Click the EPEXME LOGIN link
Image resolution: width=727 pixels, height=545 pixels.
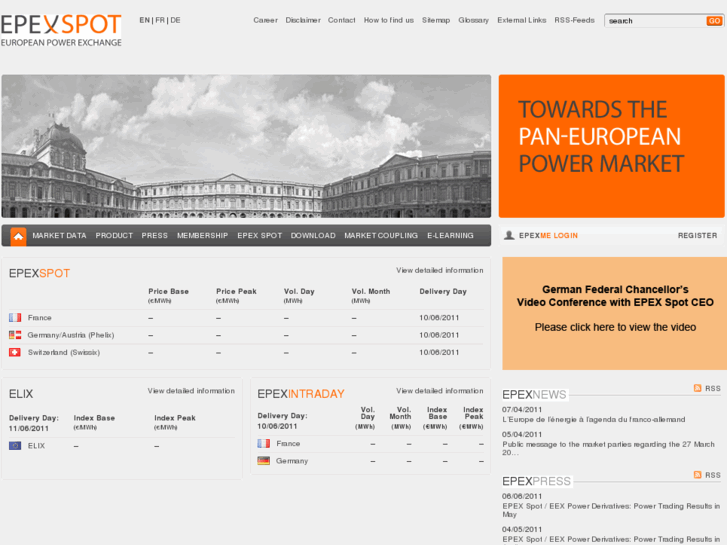[x=548, y=236]
